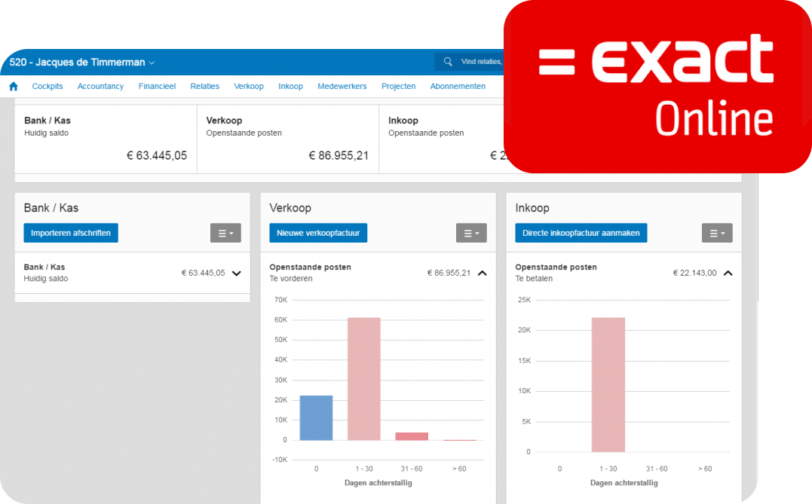Open the Projecten menu

click(x=398, y=87)
